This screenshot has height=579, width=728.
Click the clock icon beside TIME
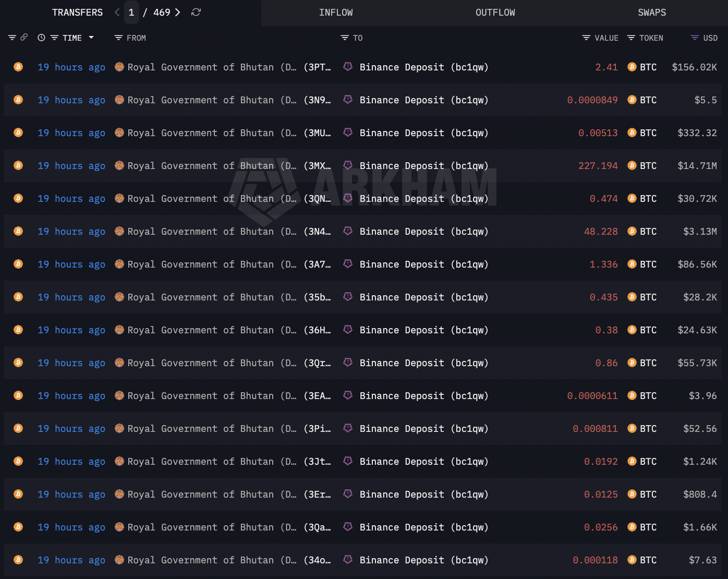41,38
